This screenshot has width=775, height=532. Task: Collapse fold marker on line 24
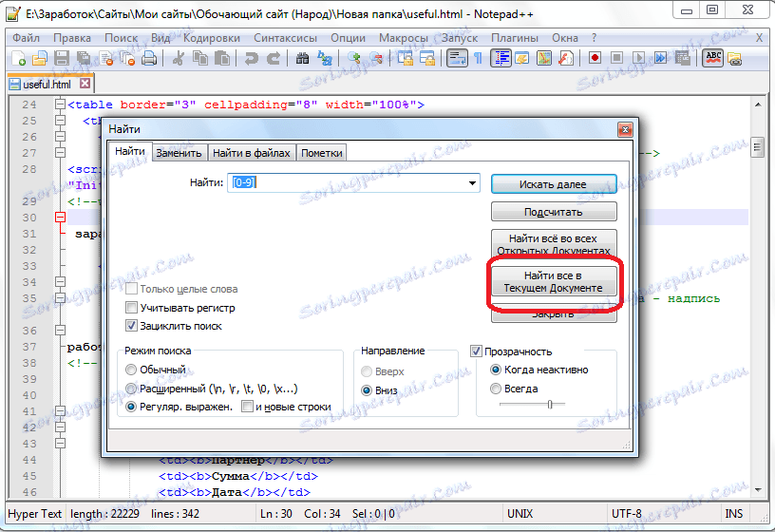pos(60,104)
